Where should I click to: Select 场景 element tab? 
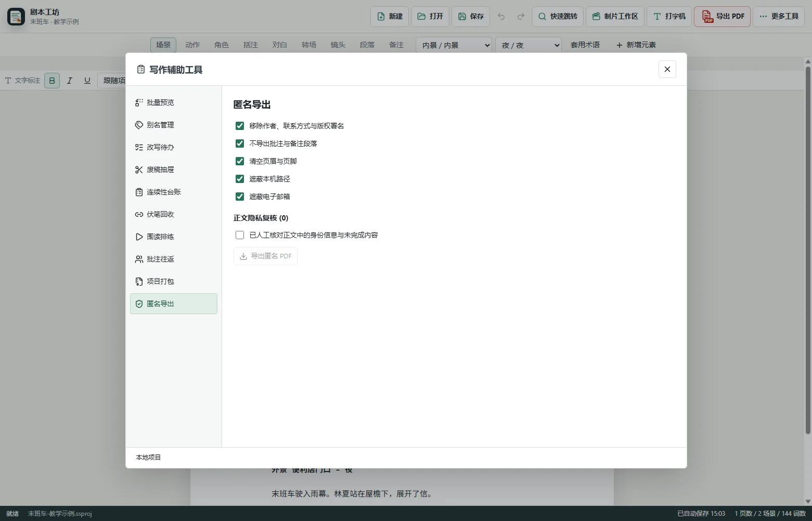click(x=163, y=45)
